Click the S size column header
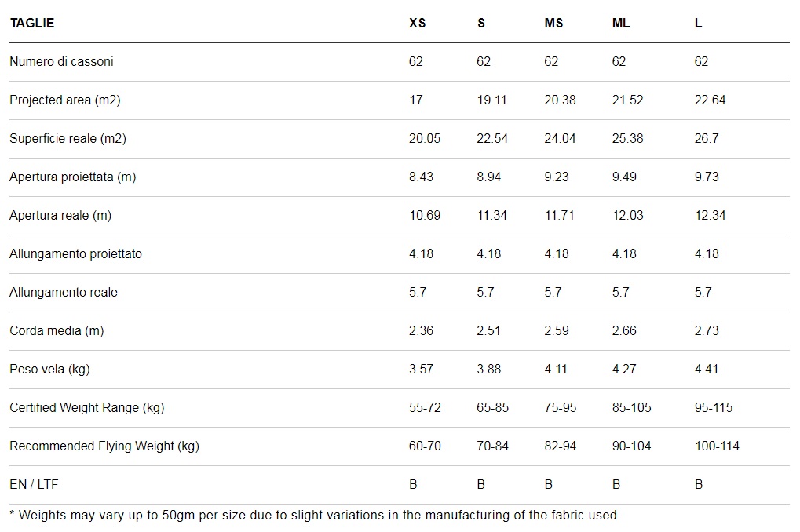This screenshot has height=532, width=800. click(x=481, y=23)
